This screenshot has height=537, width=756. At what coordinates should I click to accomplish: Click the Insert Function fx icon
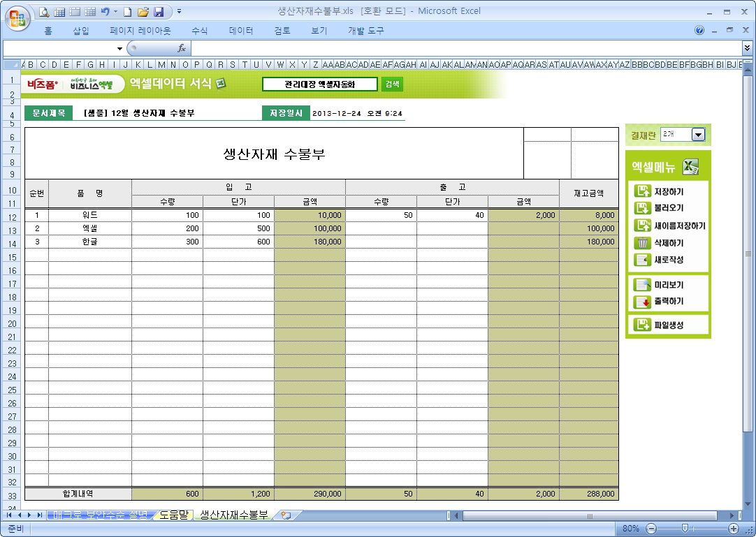click(x=182, y=48)
